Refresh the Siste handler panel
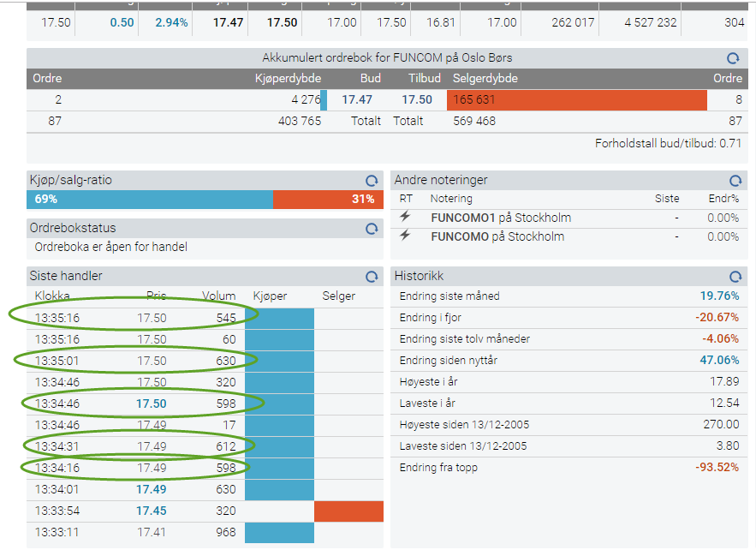 tap(372, 277)
